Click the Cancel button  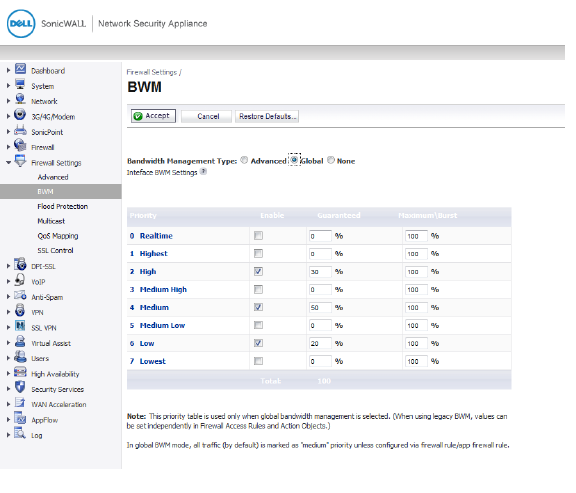pyautogui.click(x=206, y=116)
